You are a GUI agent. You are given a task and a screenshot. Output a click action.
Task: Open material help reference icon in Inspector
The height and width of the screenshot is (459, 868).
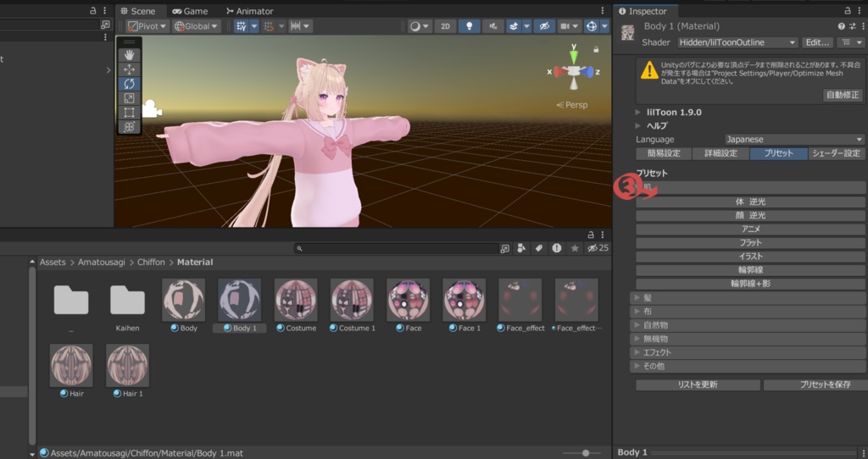(842, 26)
